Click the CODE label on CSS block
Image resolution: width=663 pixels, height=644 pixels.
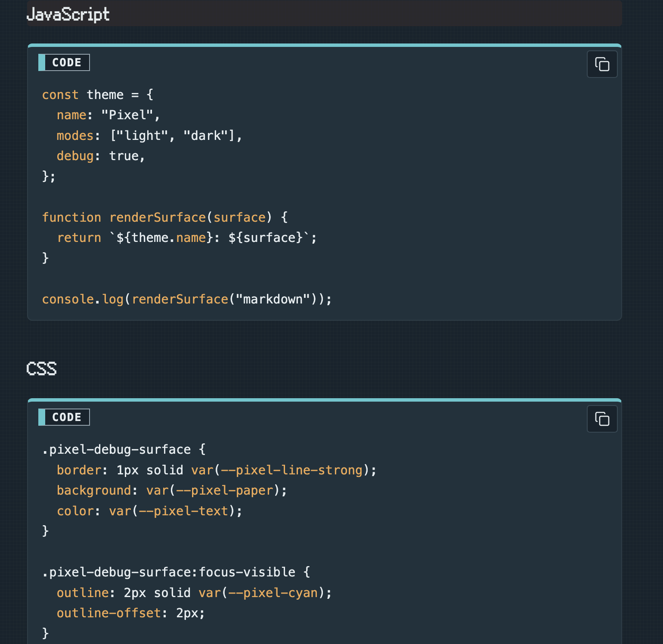[64, 417]
